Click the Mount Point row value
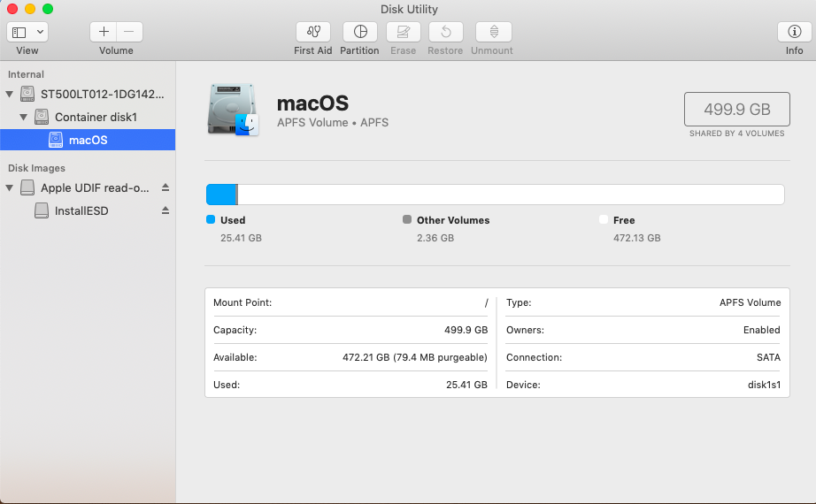Image resolution: width=816 pixels, height=504 pixels. coord(487,302)
